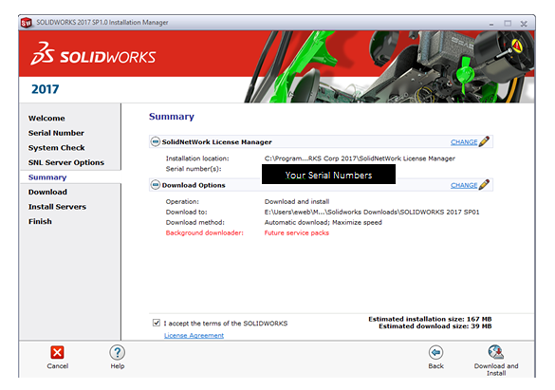555x390 pixels.
Task: Click CHANGE link for License Manager
Action: 464,142
